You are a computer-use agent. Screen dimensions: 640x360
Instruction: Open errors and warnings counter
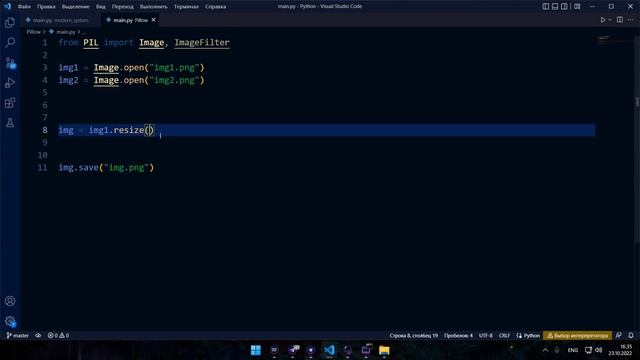pos(58,336)
